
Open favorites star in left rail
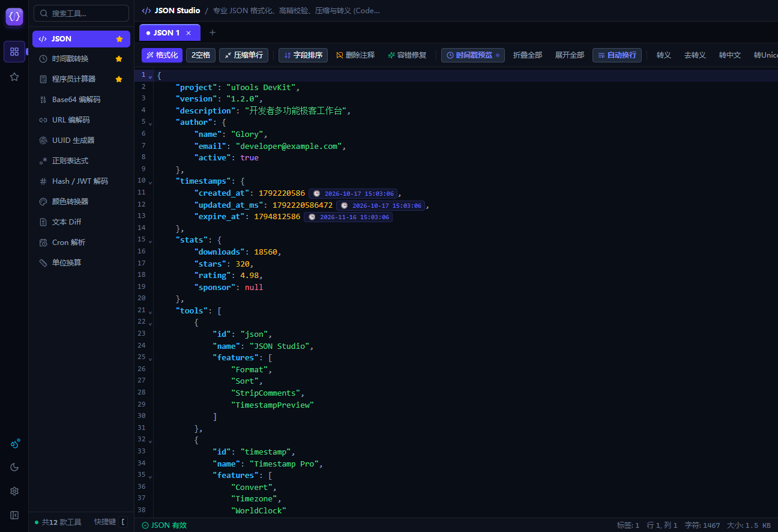coord(14,77)
